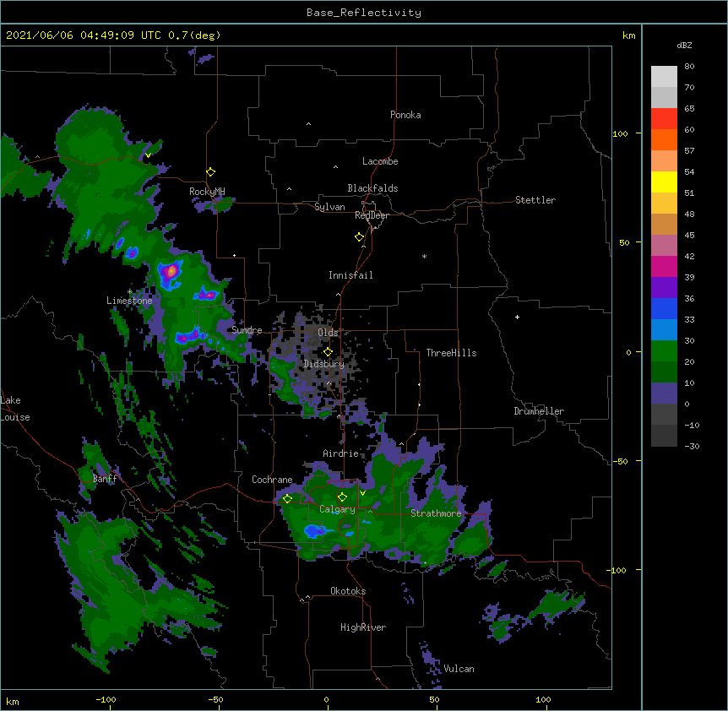Viewport: 728px width, 711px height.
Task: Click the Calgary city label
Action: click(x=337, y=509)
